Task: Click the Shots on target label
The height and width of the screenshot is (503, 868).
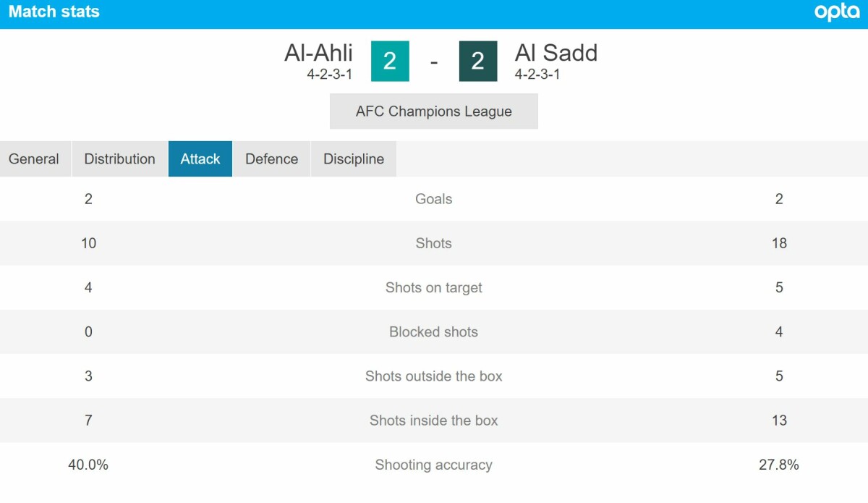Action: click(434, 287)
